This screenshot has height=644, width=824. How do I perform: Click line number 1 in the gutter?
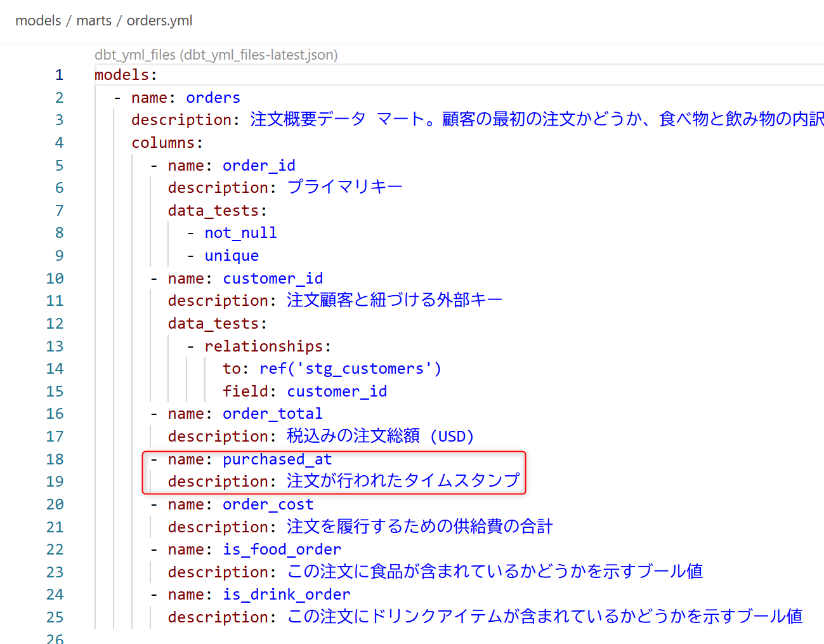click(x=59, y=75)
